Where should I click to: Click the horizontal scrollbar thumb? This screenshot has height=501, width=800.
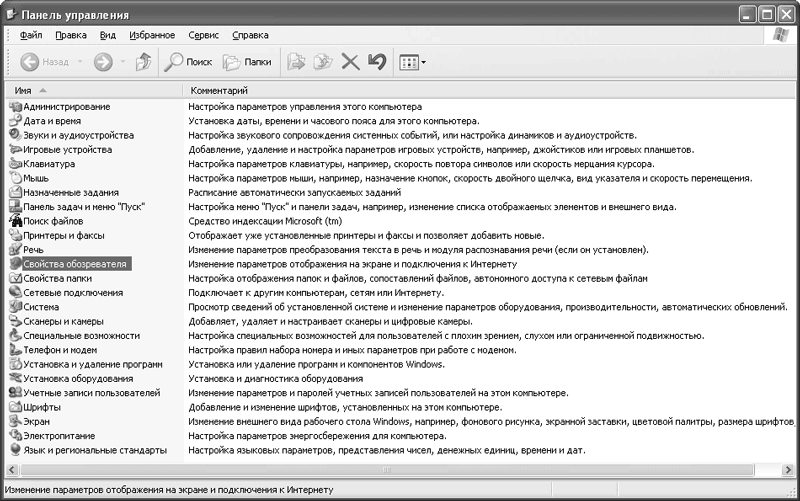pyautogui.click(x=386, y=469)
